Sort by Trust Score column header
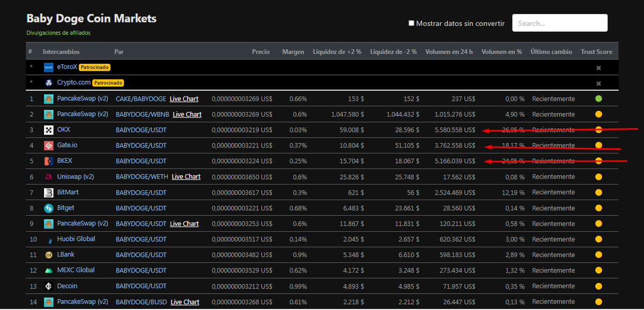The width and height of the screenshot is (644, 310). click(x=596, y=52)
